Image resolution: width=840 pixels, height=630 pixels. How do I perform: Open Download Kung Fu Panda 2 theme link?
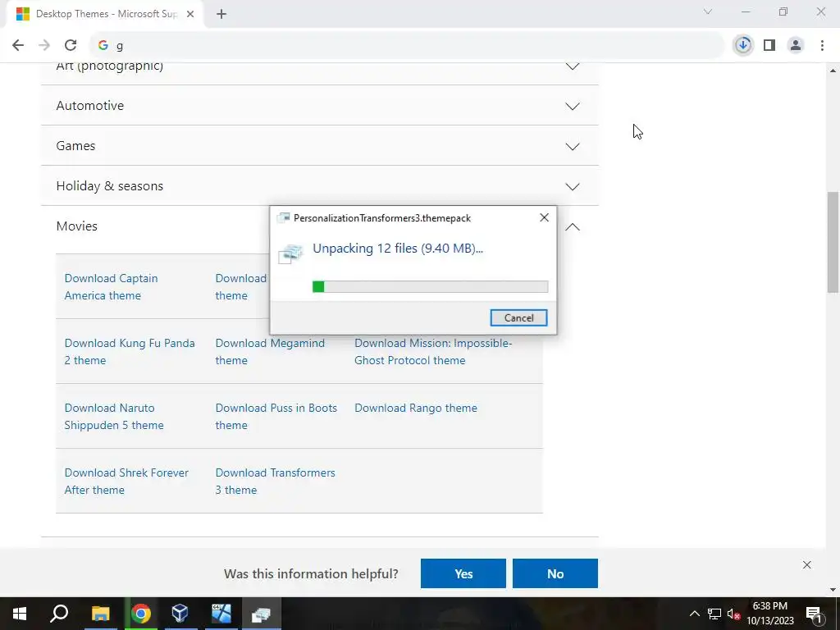point(130,351)
